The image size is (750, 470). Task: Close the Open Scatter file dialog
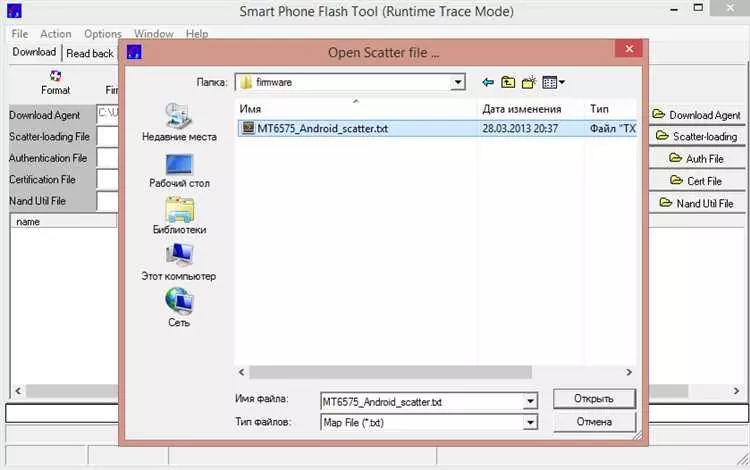coord(629,48)
